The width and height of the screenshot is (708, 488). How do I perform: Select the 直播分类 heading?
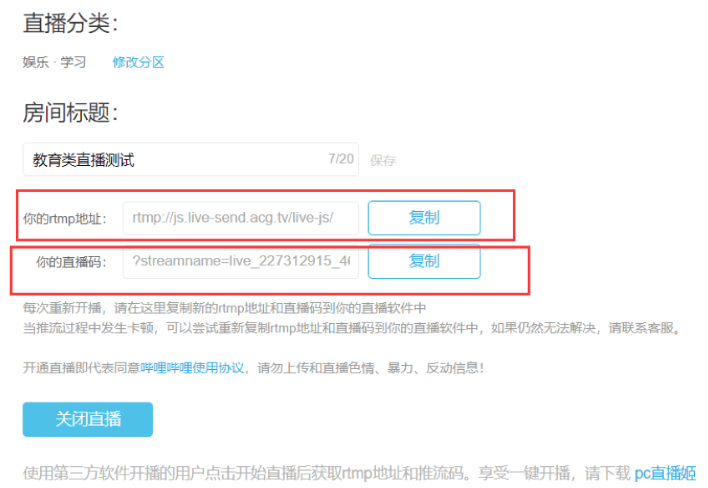tap(70, 23)
